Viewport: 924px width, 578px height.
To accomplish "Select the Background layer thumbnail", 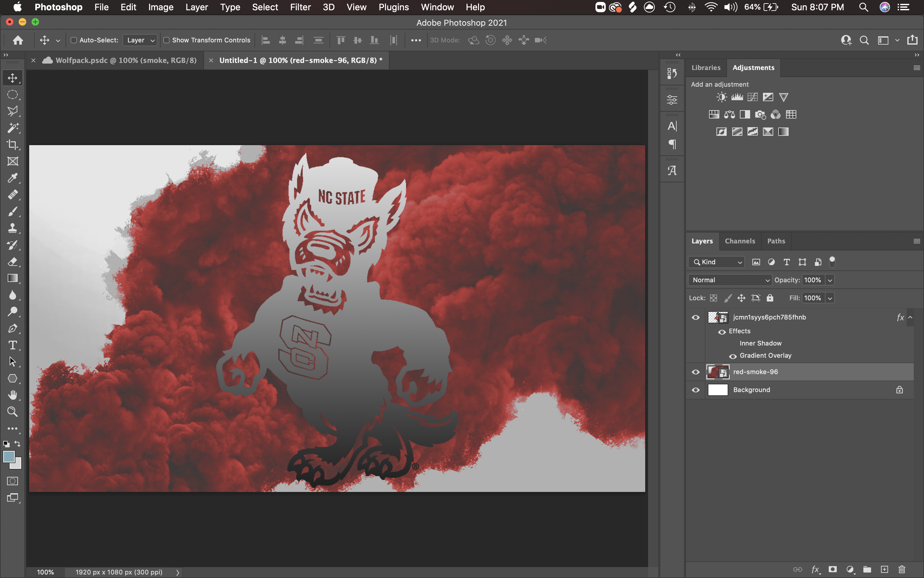I will [717, 390].
